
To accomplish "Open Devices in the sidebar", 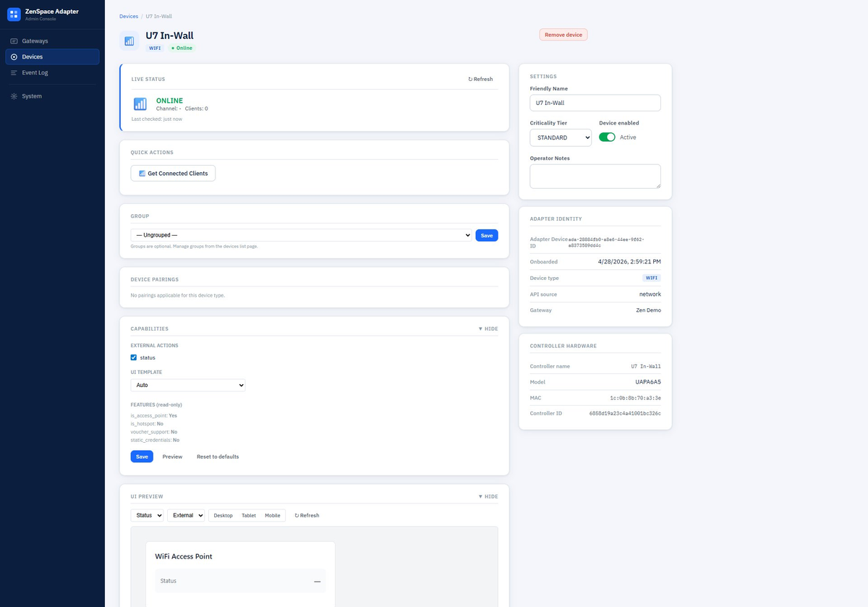I will 52,57.
